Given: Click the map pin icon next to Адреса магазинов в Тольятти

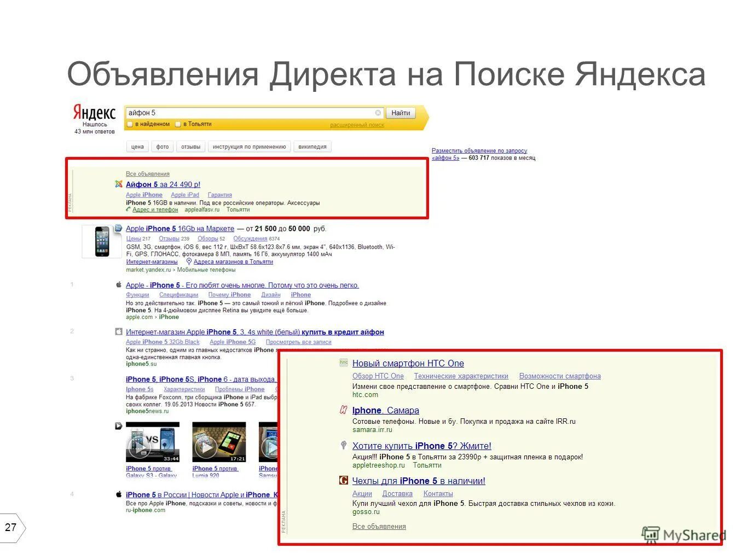Looking at the screenshot, I should point(189,261).
